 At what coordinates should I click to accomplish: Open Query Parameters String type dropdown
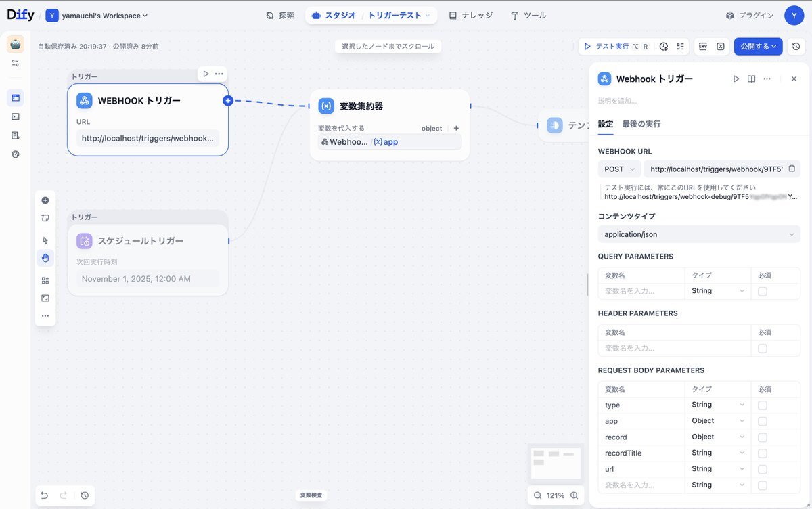pyautogui.click(x=718, y=291)
